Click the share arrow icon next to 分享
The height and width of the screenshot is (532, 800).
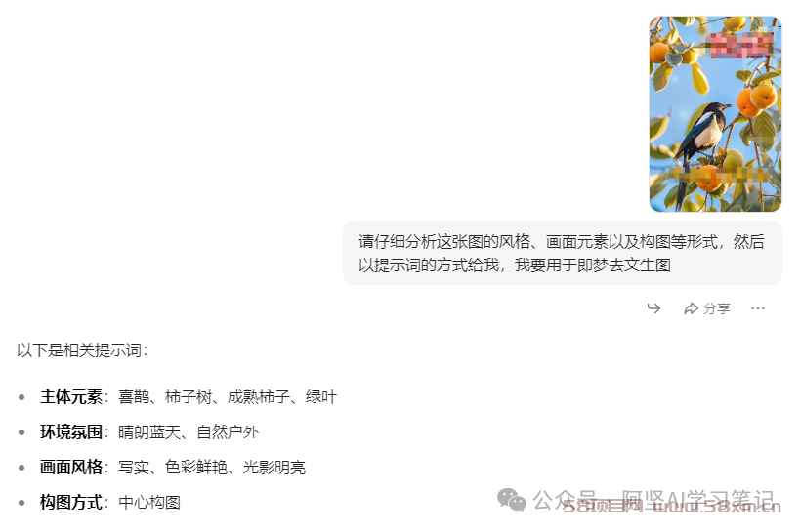[691, 308]
